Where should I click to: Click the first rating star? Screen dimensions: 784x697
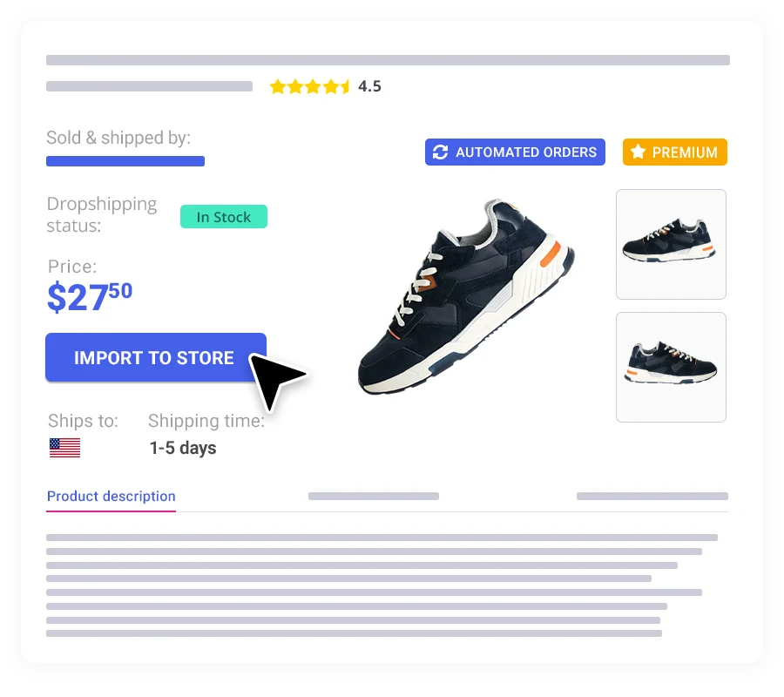[278, 86]
